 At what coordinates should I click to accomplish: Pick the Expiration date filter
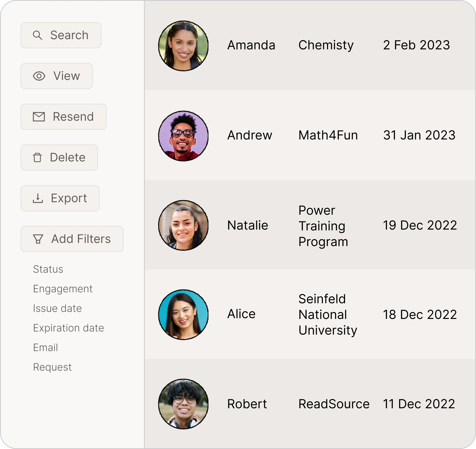(x=69, y=328)
